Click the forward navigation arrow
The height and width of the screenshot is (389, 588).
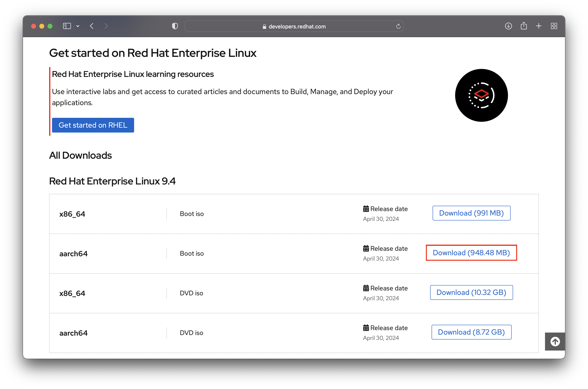pos(106,26)
